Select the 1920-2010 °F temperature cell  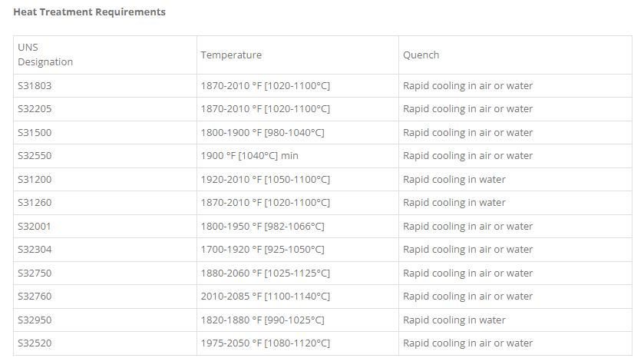click(x=265, y=180)
